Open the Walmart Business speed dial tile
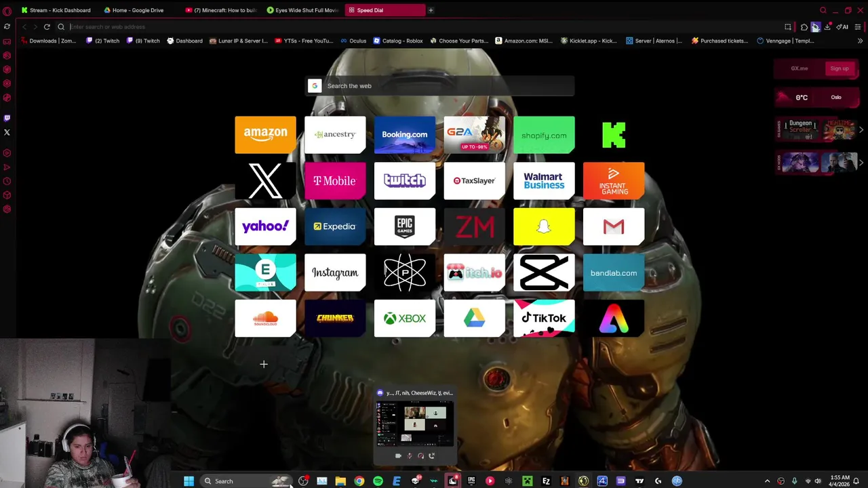 click(544, 181)
